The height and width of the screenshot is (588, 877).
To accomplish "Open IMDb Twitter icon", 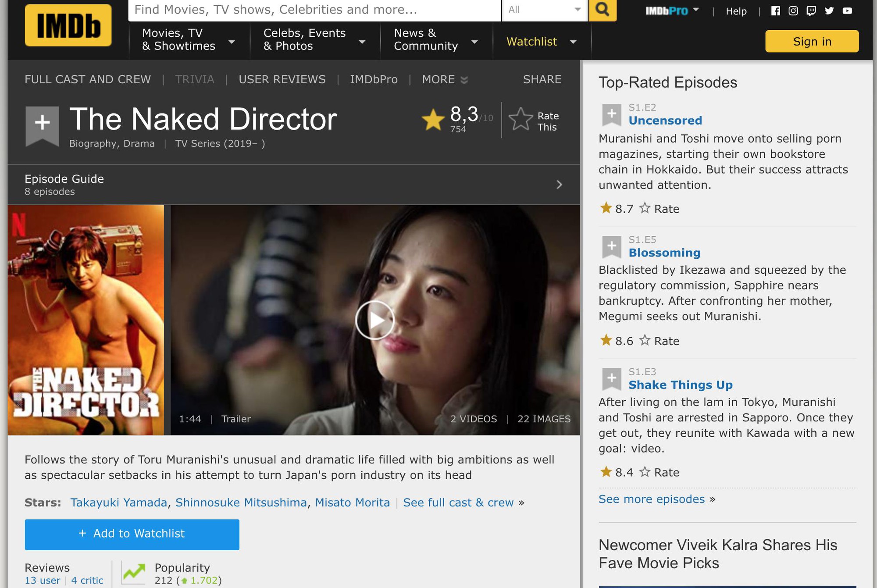I will (x=829, y=11).
